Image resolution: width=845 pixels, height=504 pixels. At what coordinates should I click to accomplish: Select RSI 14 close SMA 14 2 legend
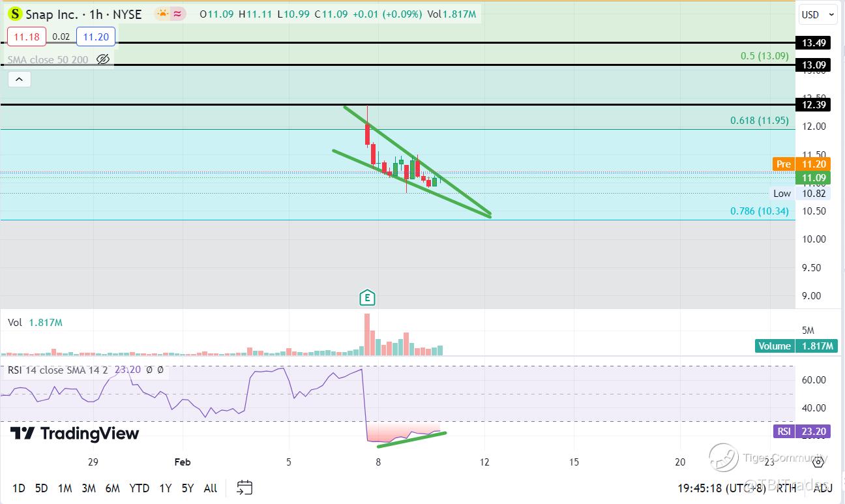point(59,370)
